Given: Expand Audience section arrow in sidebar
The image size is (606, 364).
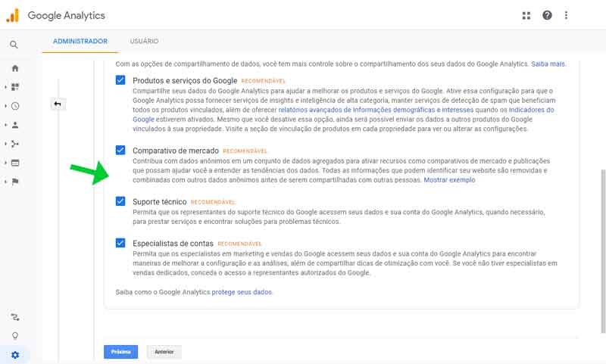Looking at the screenshot, I should click(5, 125).
